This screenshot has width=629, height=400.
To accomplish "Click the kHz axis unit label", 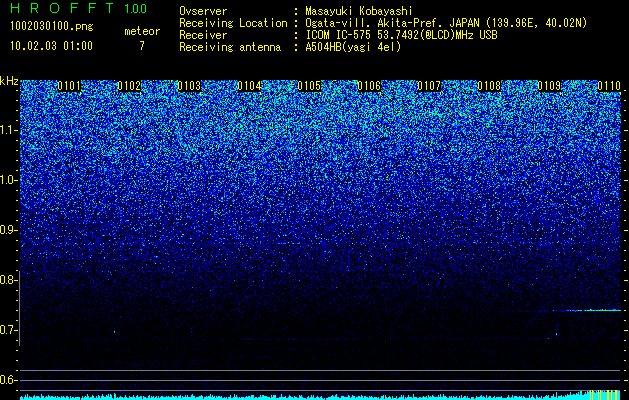I will (x=9, y=81).
